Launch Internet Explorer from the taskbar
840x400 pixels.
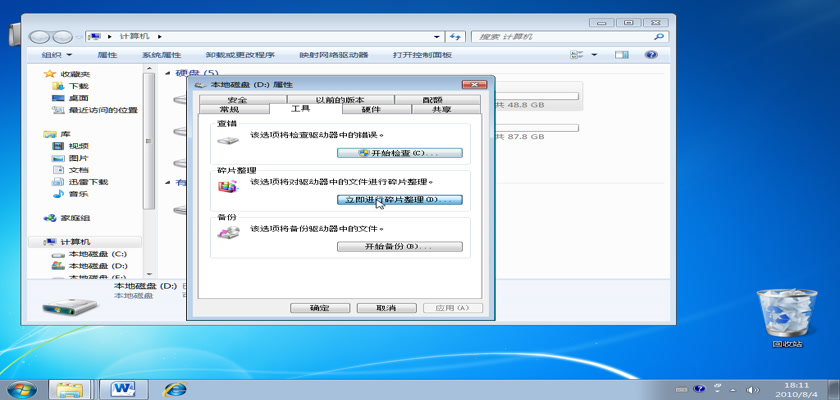tap(176, 389)
